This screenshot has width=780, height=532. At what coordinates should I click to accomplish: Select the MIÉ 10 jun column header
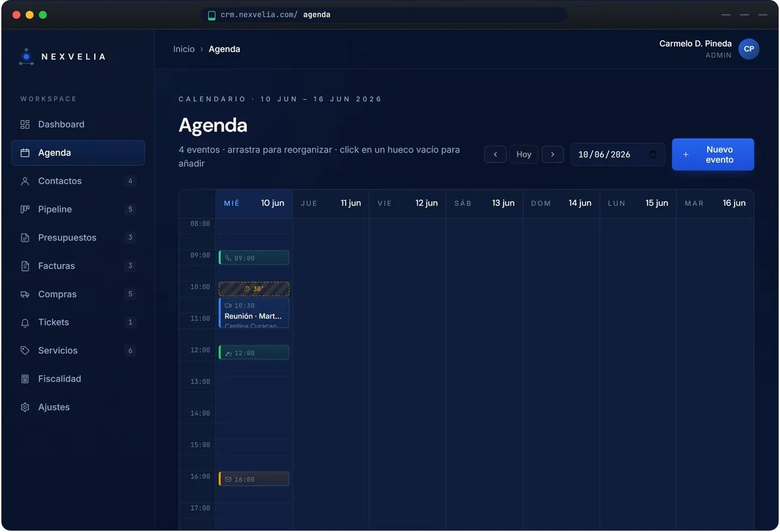(x=254, y=203)
